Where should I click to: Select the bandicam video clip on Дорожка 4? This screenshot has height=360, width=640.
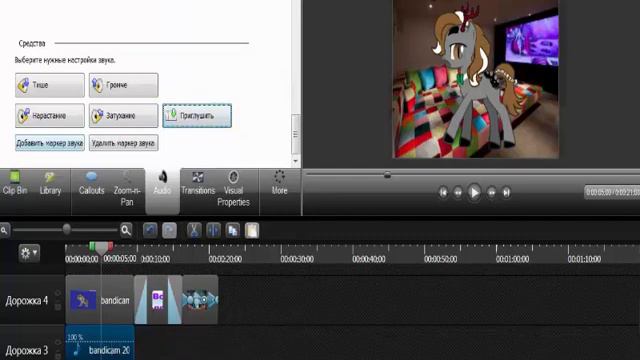tap(100, 300)
